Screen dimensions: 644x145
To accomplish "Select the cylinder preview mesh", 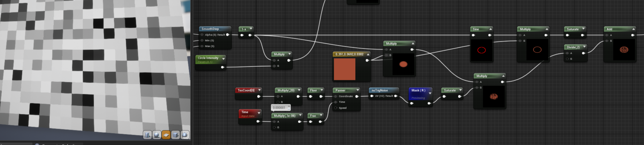I will coord(148,135).
